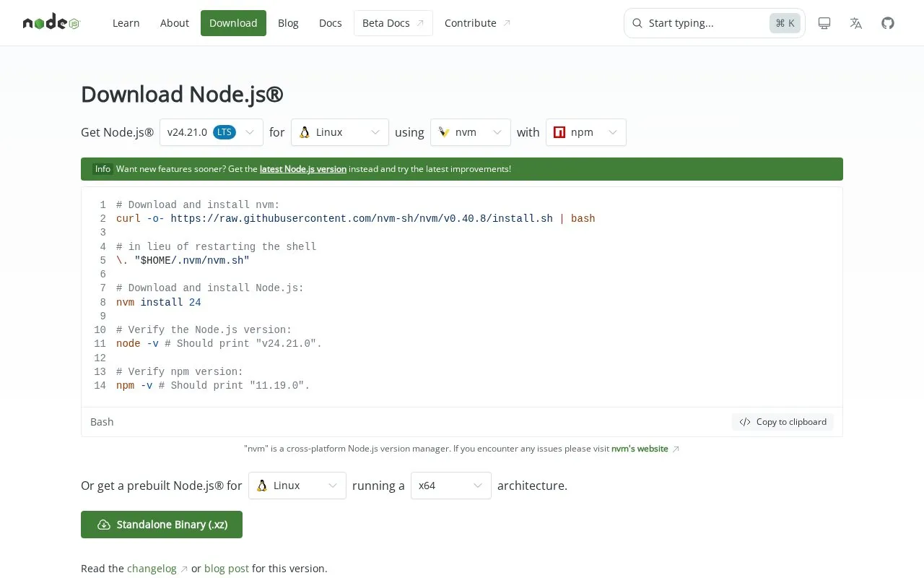
Task: Open the About nav item
Action: click(175, 23)
